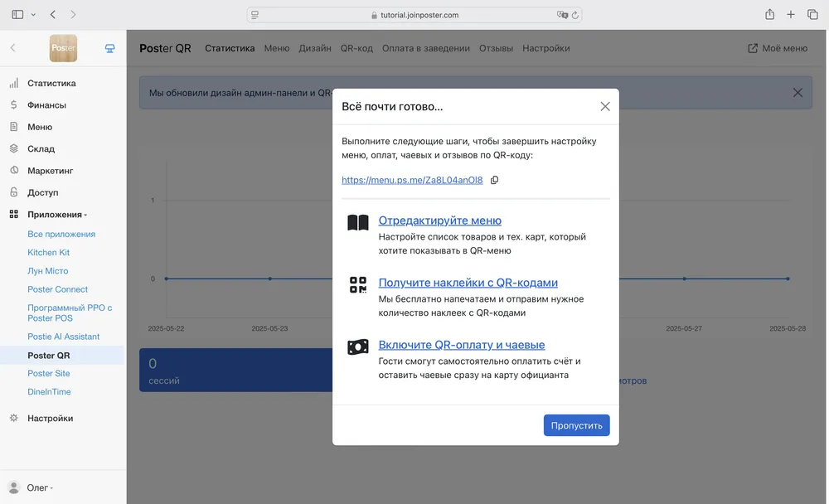829x504 pixels.
Task: Open the 'Включите QR-оплату и чаевые' link
Action: 461,345
